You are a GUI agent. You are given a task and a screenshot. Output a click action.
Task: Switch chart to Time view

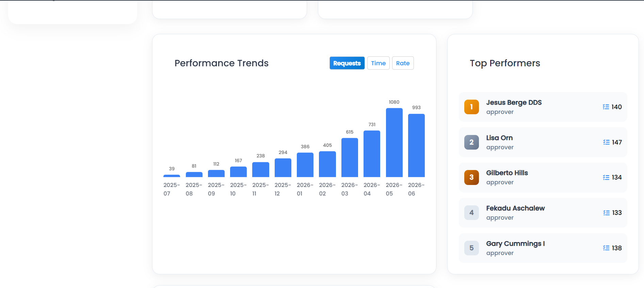coord(378,63)
